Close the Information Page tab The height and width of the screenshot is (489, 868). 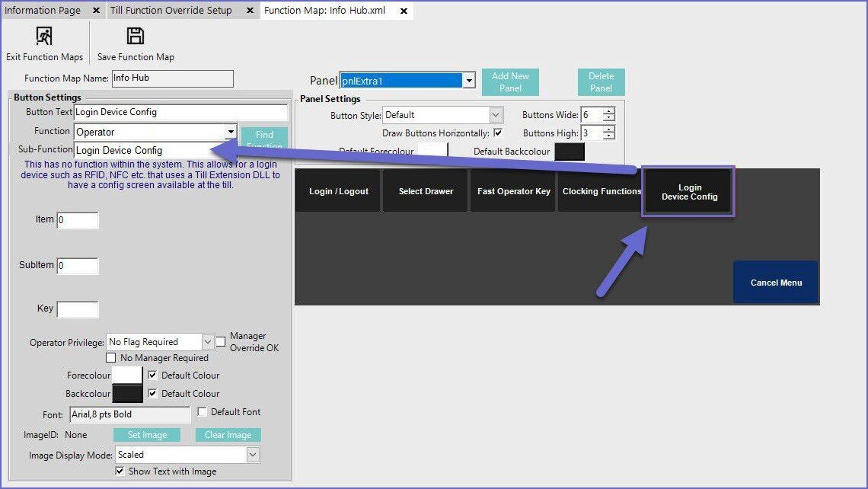coord(96,11)
